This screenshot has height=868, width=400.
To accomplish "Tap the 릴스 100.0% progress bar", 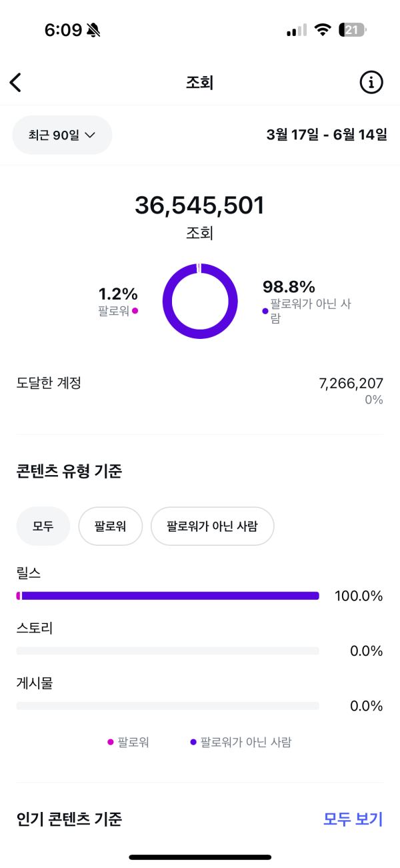I will point(168,596).
